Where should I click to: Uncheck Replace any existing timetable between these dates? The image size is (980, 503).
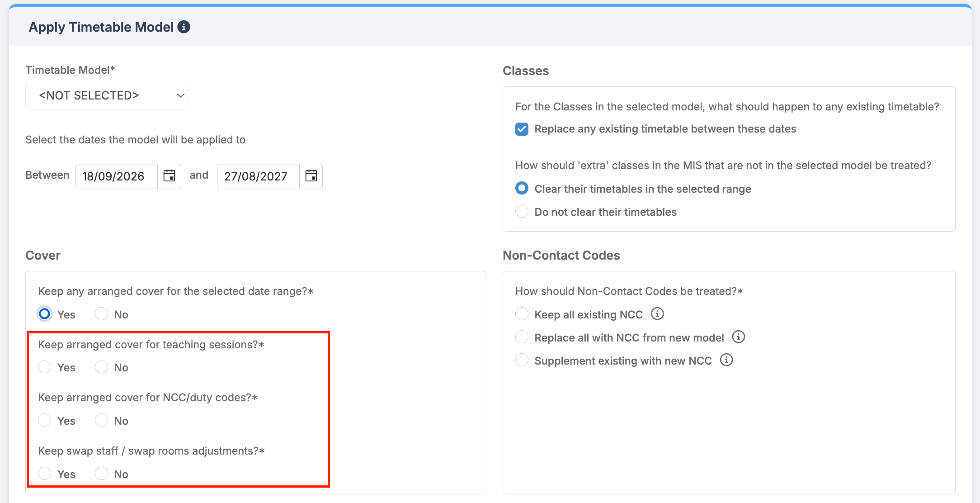522,129
